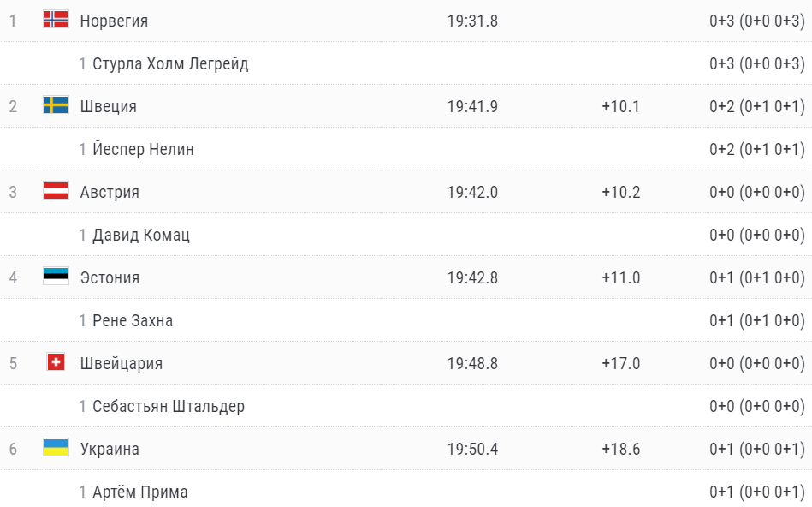Click the Sweden flag icon
The width and height of the screenshot is (812, 507).
(x=56, y=105)
